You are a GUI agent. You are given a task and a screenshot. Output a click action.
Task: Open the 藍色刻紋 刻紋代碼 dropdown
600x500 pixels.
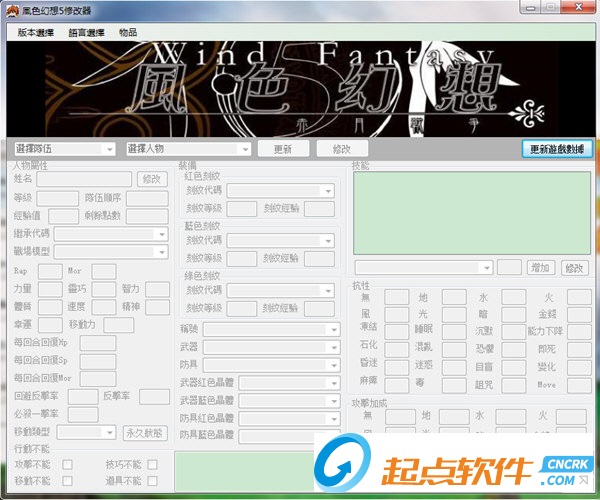click(x=280, y=241)
